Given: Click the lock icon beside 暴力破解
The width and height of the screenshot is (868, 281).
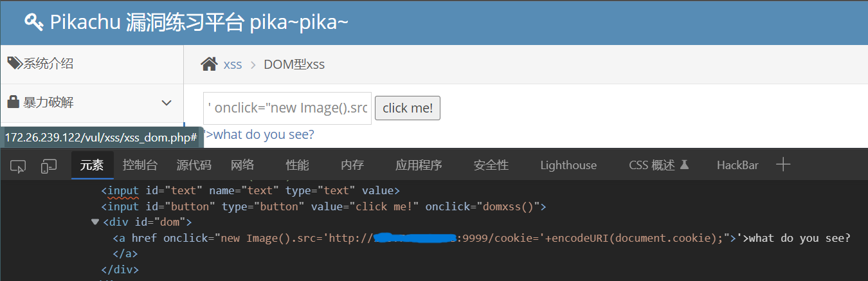Looking at the screenshot, I should coord(13,102).
